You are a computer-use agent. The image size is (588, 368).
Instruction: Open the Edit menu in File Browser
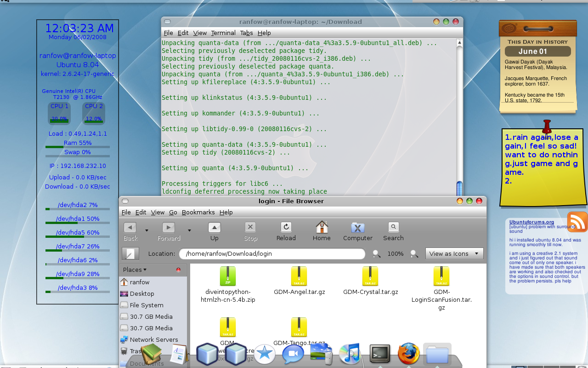[x=141, y=212]
